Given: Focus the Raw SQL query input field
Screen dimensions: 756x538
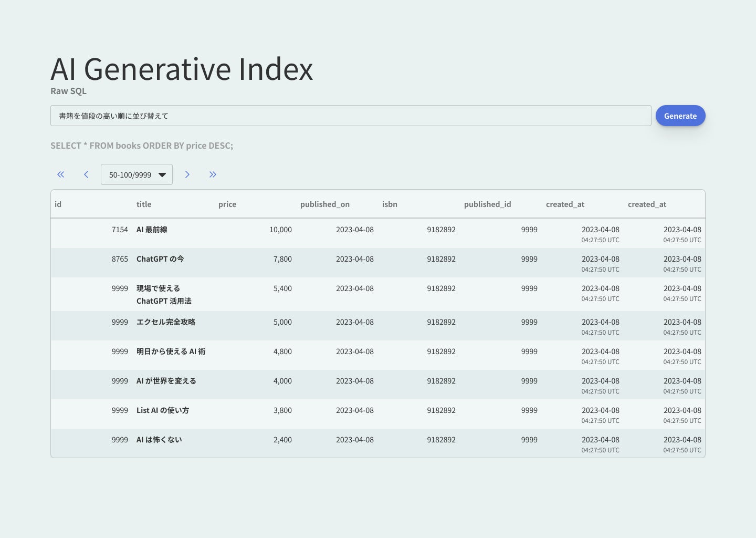Looking at the screenshot, I should [x=351, y=116].
